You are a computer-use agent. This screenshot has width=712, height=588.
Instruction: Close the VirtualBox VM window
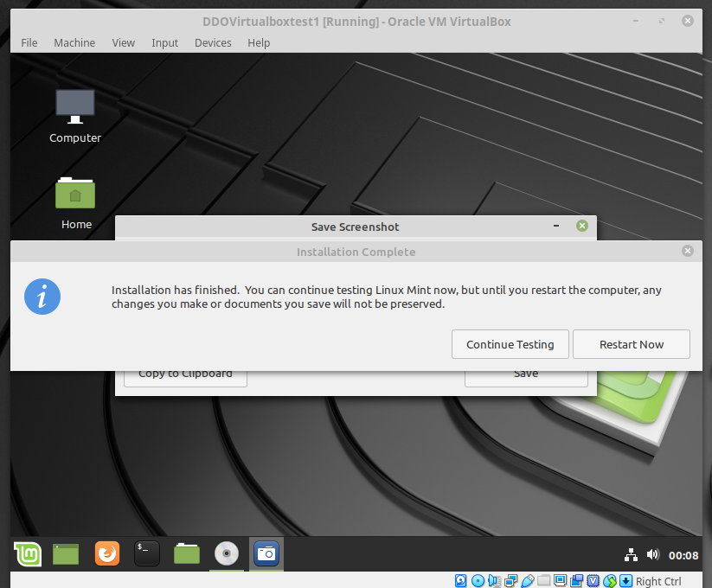coord(688,21)
